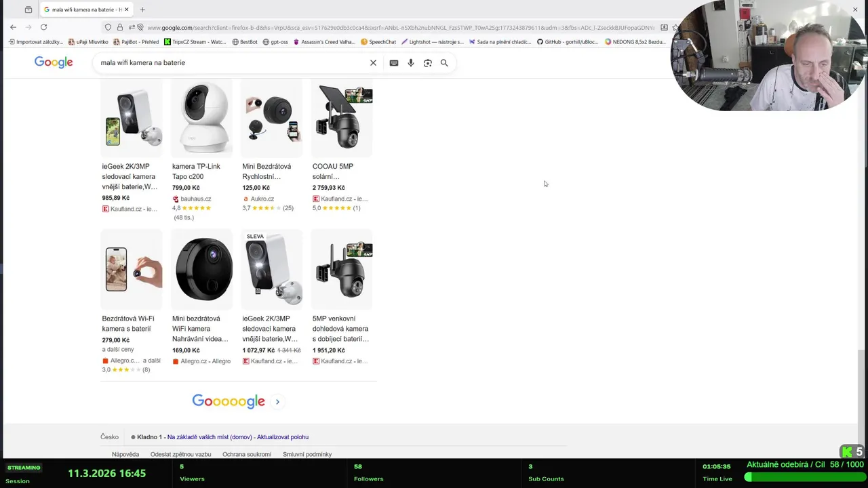This screenshot has width=868, height=488.
Task: Click the 'Aktualizovat polohu' link
Action: pyautogui.click(x=283, y=437)
